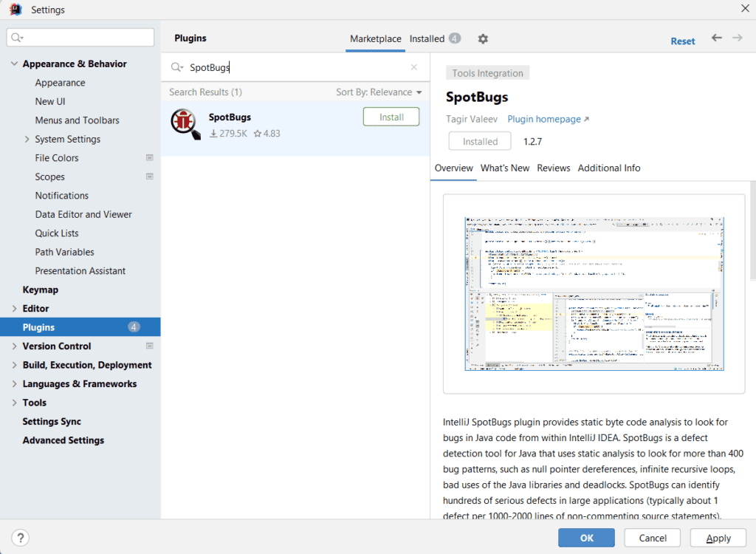This screenshot has width=756, height=554.
Task: Collapse the Appearance & Behavior section
Action: [x=13, y=64]
